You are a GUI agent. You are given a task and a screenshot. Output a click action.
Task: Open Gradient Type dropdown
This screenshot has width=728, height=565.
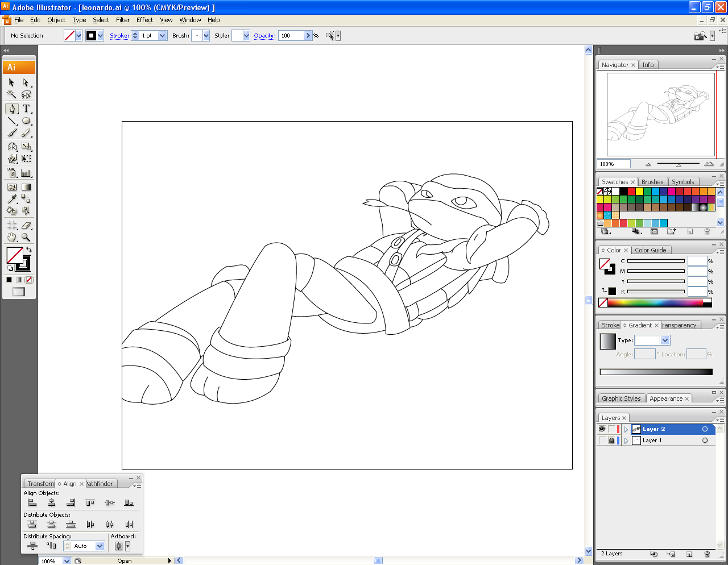(665, 340)
